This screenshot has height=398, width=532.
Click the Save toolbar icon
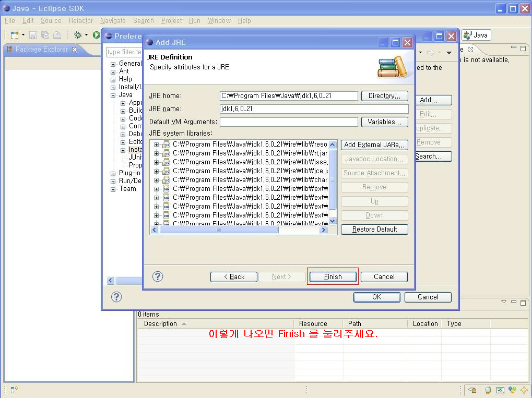[33, 35]
